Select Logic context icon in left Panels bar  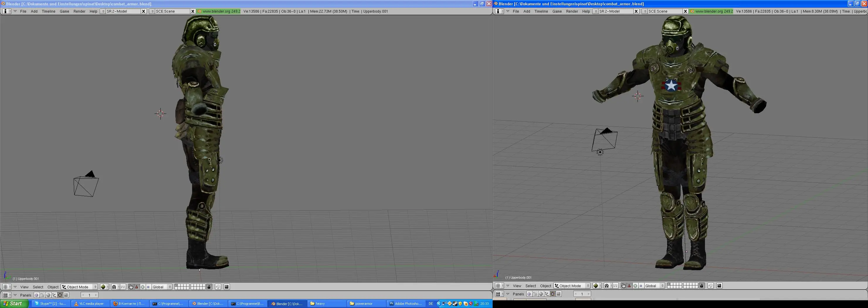37,295
